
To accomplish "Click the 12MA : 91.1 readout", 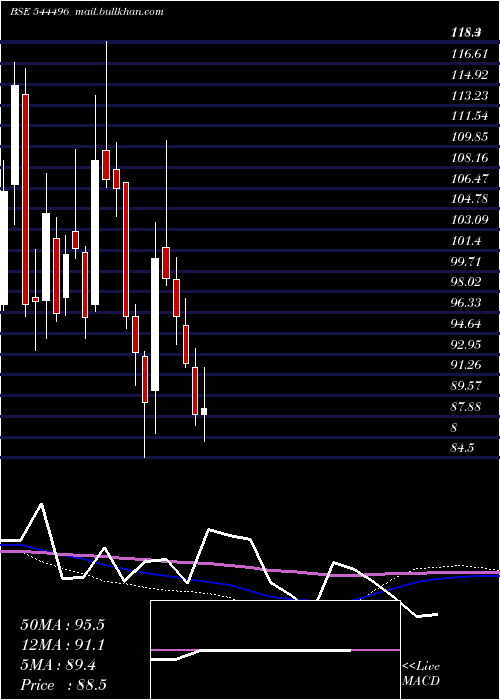I will pyautogui.click(x=62, y=645).
